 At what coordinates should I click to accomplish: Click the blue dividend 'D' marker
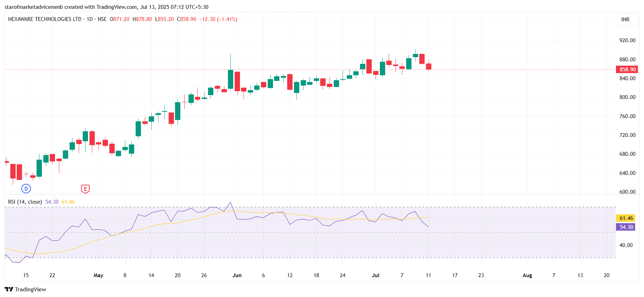(26, 189)
